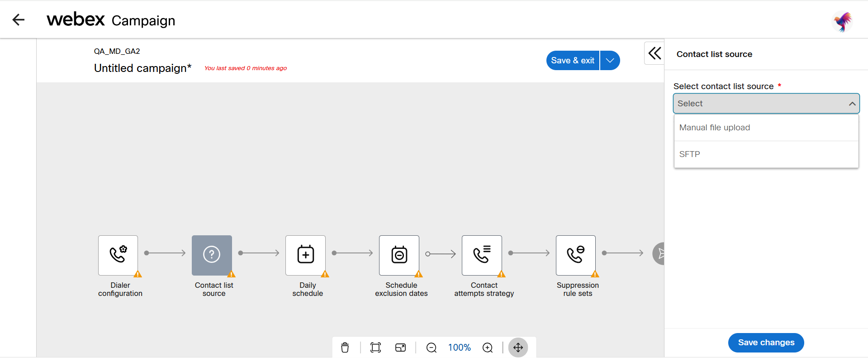Open the Suppression rule sets node
This screenshot has height=362, width=868.
coord(576,255)
